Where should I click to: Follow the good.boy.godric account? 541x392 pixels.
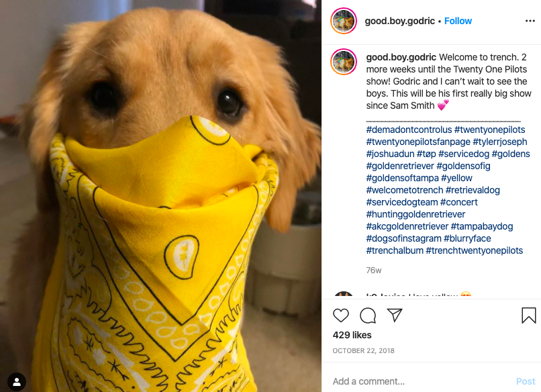pyautogui.click(x=458, y=21)
